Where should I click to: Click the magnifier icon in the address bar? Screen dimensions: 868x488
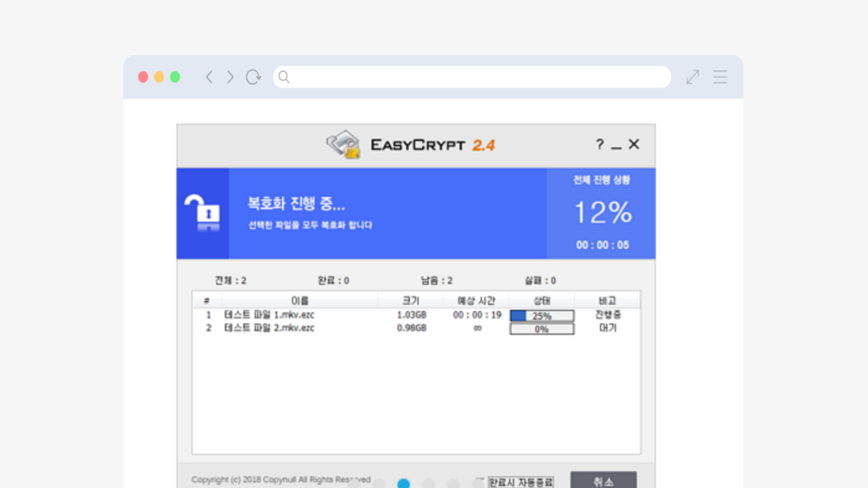point(283,76)
